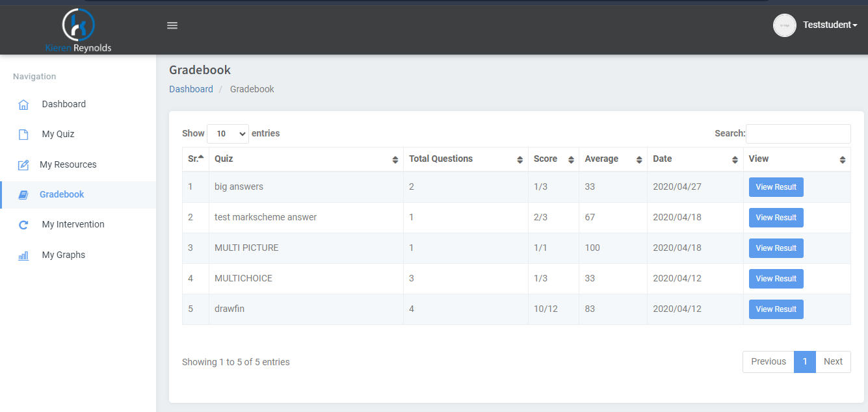This screenshot has height=412, width=868.
Task: Click the My Graphs bar chart icon
Action: click(x=23, y=255)
